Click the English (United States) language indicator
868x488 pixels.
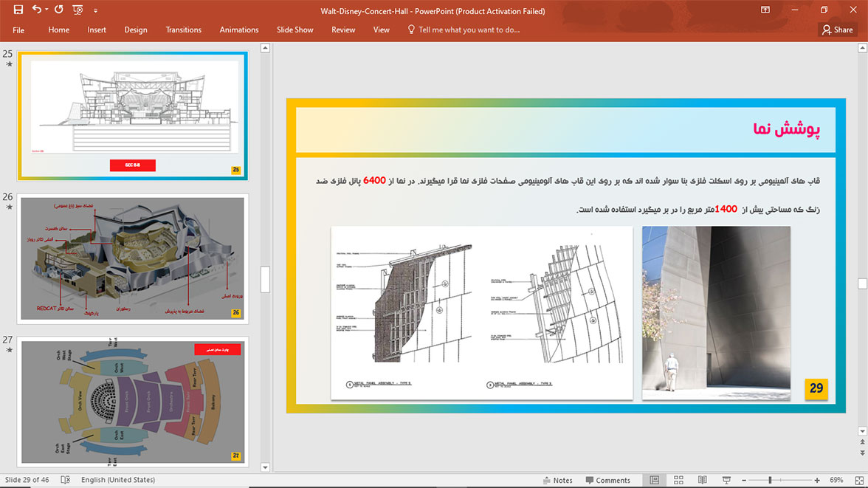click(x=118, y=480)
